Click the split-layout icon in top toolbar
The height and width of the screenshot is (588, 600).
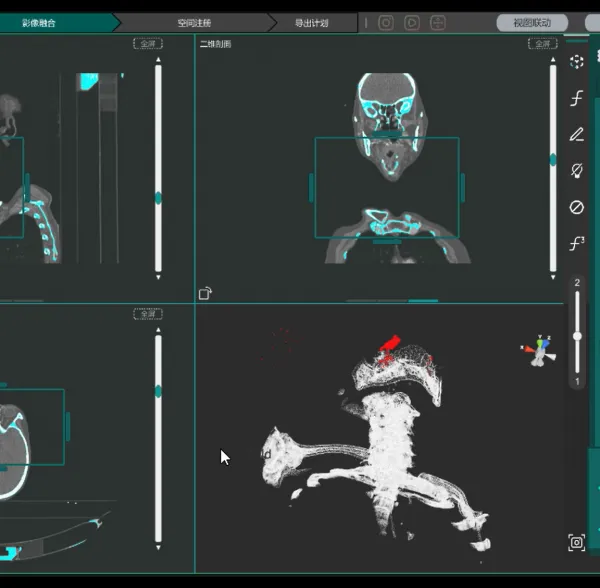click(x=438, y=23)
